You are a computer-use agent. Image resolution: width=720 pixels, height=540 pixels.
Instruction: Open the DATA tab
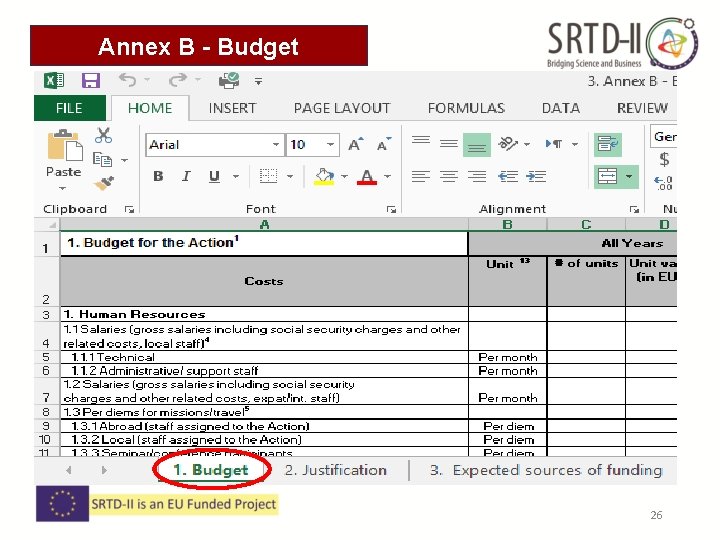coord(561,108)
